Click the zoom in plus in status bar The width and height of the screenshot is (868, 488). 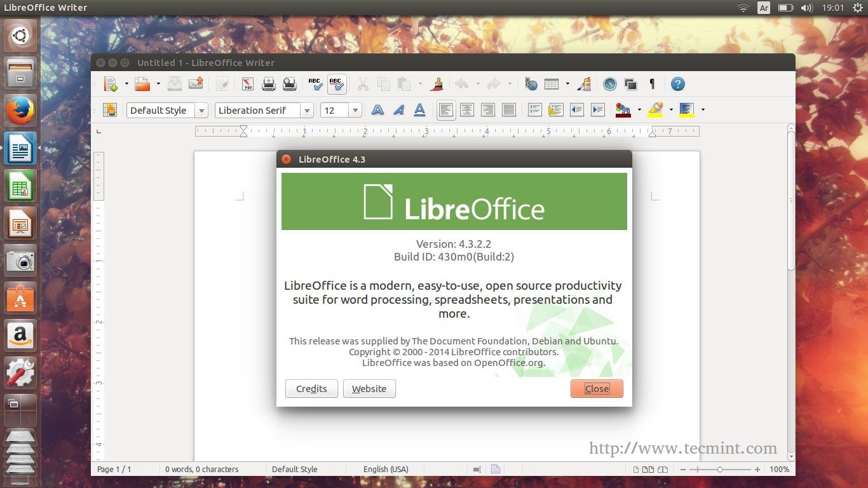[757, 470]
